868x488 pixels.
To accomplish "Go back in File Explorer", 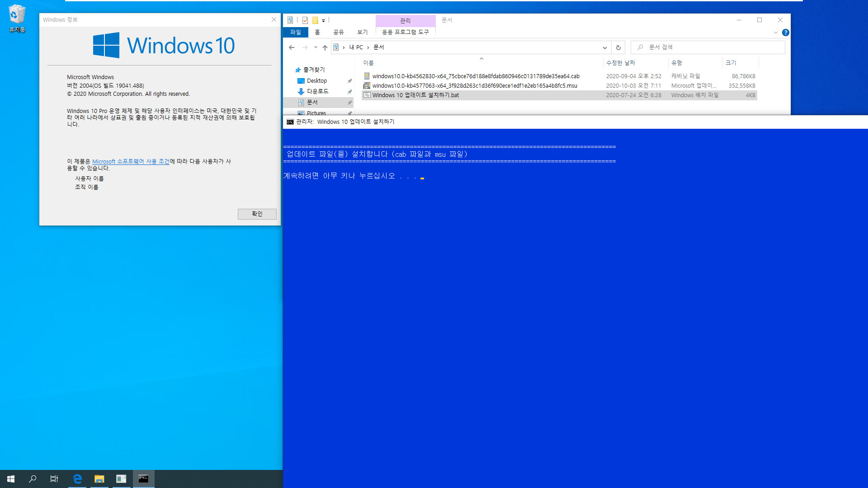I will 292,47.
